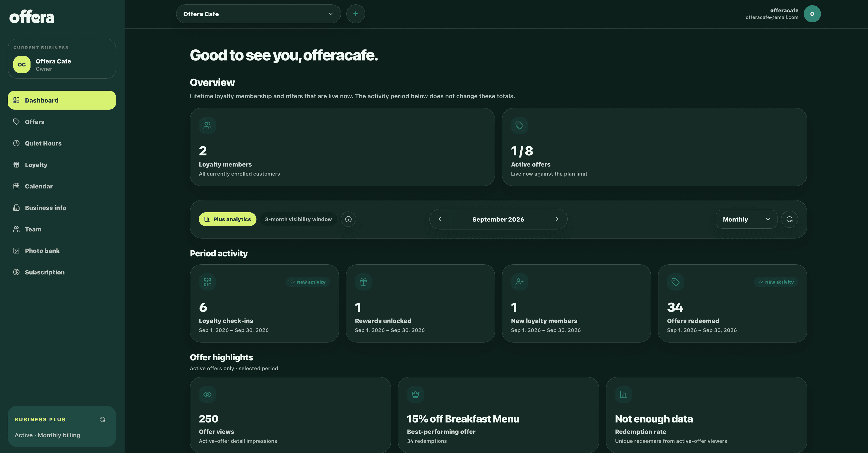868x453 pixels.
Task: Open the user profile avatar menu
Action: [812, 14]
